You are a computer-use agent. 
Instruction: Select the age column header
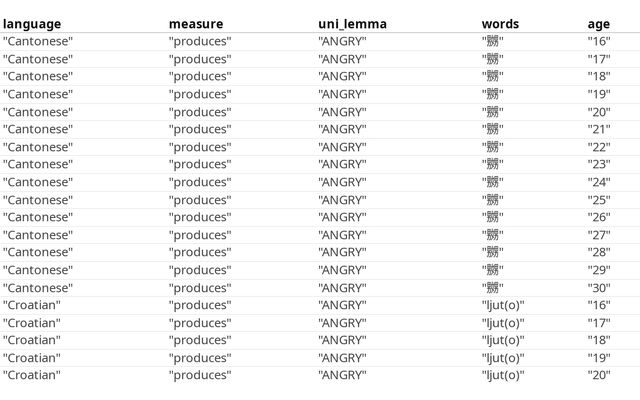(598, 24)
